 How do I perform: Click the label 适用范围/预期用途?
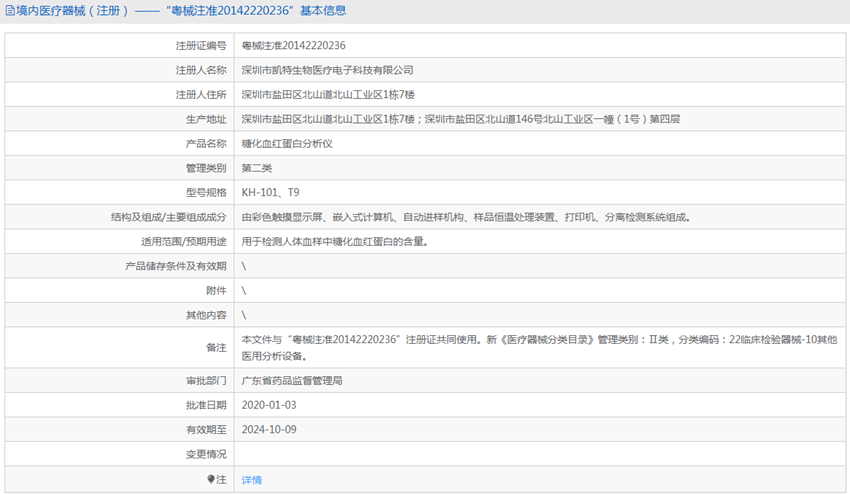point(184,241)
